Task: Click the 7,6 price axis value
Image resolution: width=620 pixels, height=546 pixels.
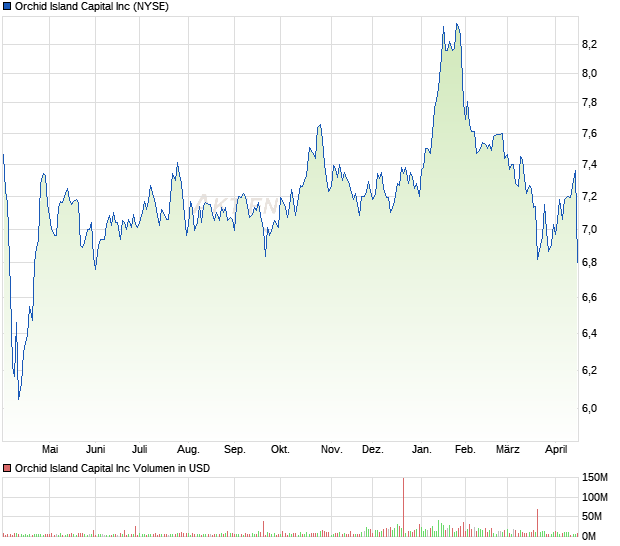Action: (x=589, y=134)
